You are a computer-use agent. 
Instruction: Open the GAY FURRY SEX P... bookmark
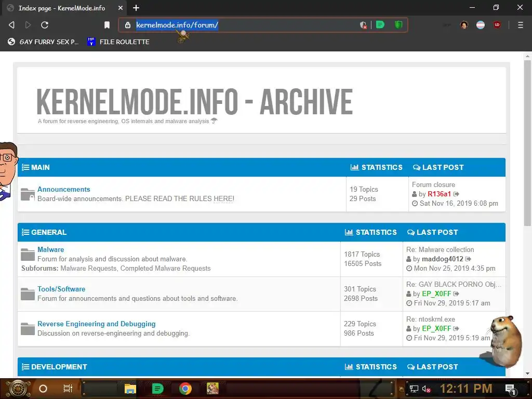tap(43, 42)
